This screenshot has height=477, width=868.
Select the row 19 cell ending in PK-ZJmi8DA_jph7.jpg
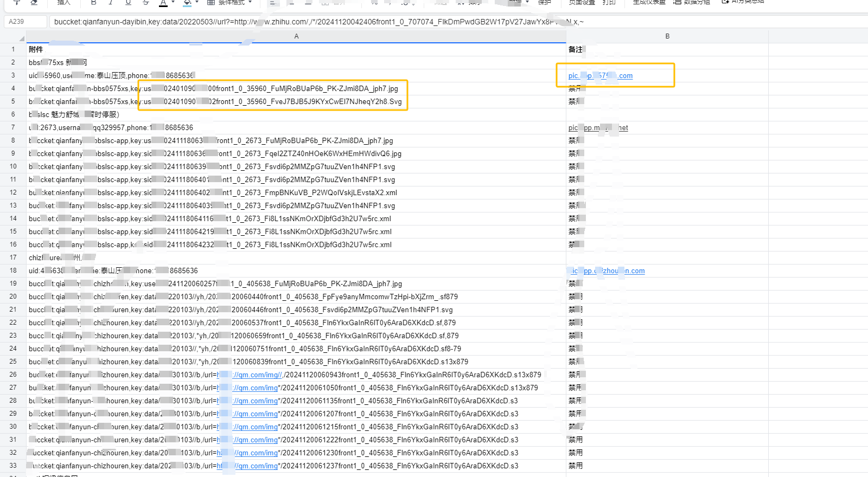(x=296, y=283)
